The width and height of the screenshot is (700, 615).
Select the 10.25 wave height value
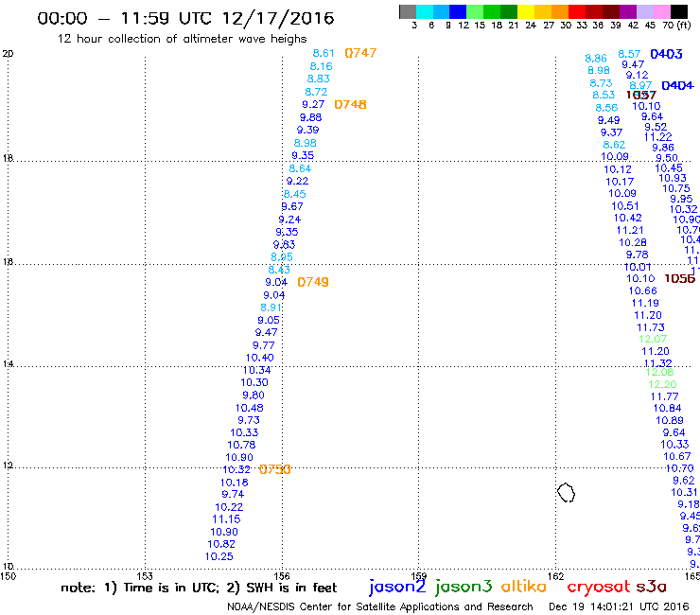(219, 556)
